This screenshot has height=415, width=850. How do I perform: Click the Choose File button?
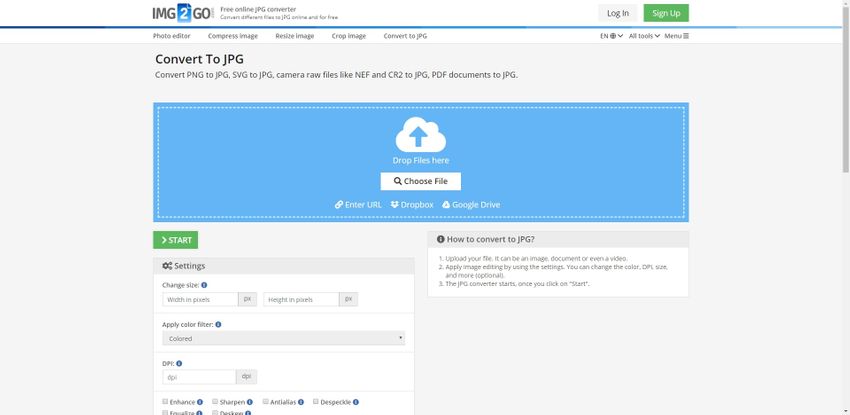tap(420, 181)
